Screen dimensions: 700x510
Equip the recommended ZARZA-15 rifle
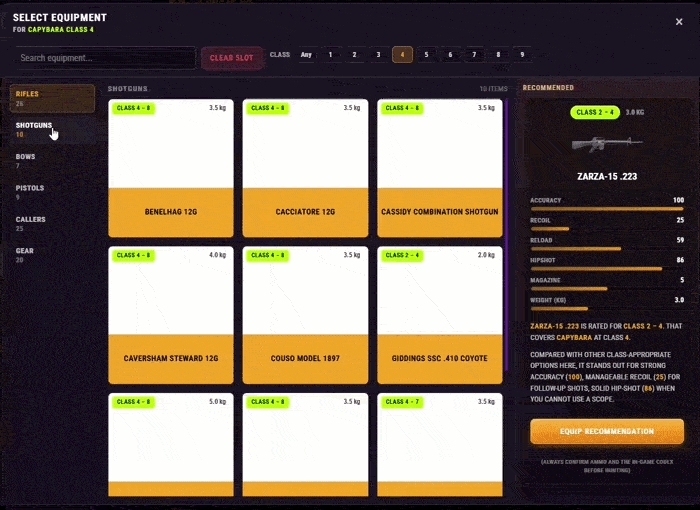(x=607, y=431)
